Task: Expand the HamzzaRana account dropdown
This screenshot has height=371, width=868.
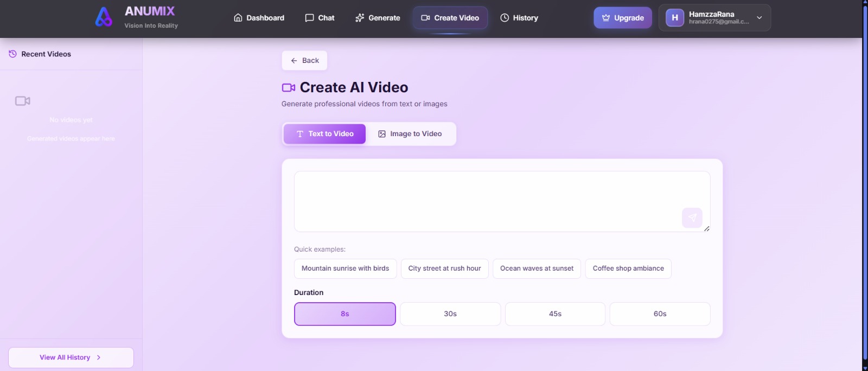Action: click(759, 18)
